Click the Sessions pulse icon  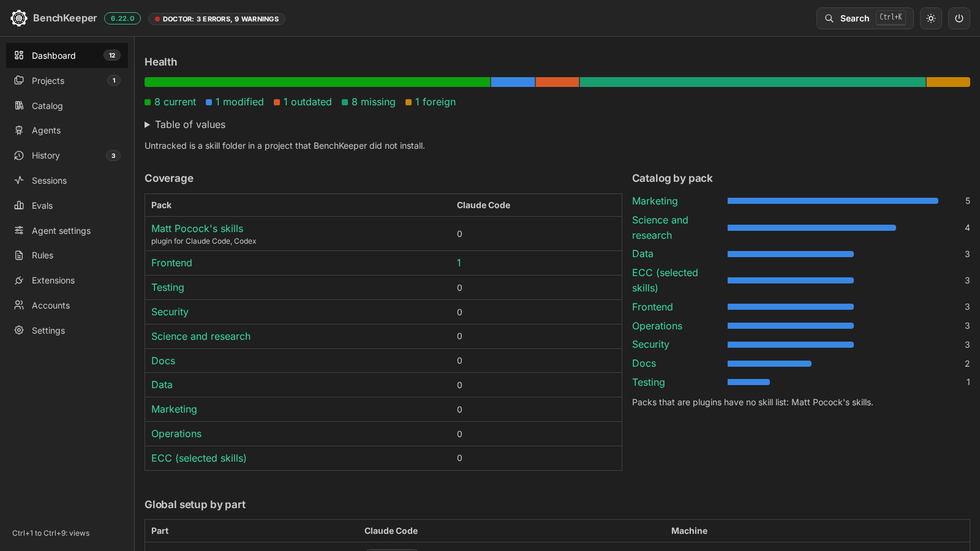[19, 180]
